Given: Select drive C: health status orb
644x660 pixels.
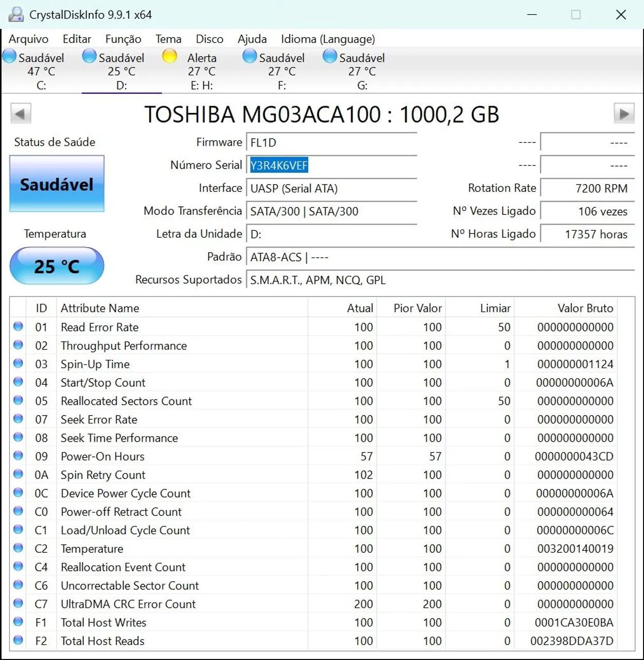Looking at the screenshot, I should (9, 56).
